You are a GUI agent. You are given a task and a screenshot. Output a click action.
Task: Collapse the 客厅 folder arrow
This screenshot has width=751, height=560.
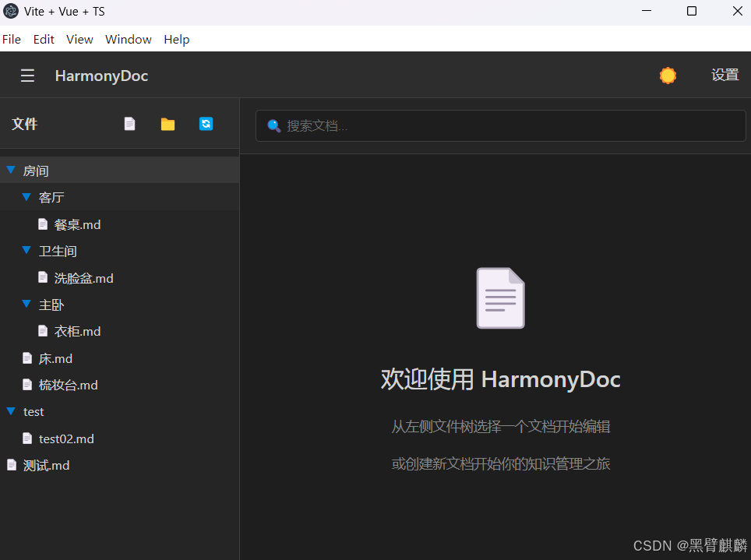click(x=26, y=197)
